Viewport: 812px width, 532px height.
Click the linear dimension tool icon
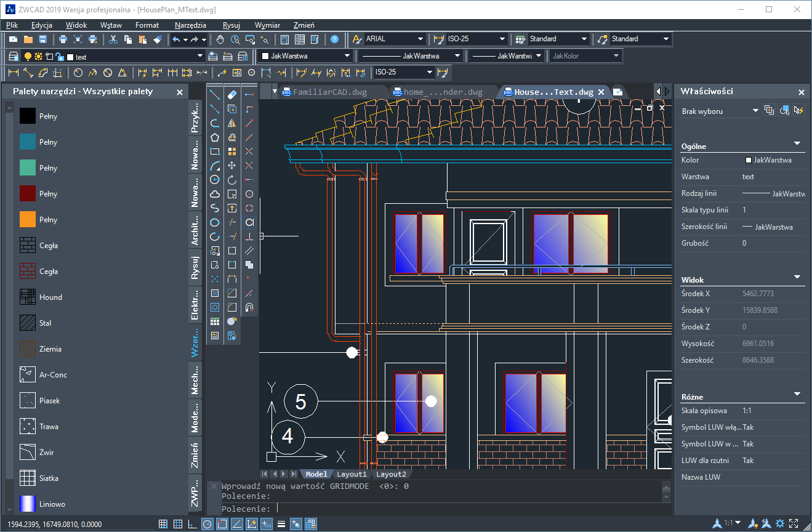14,73
